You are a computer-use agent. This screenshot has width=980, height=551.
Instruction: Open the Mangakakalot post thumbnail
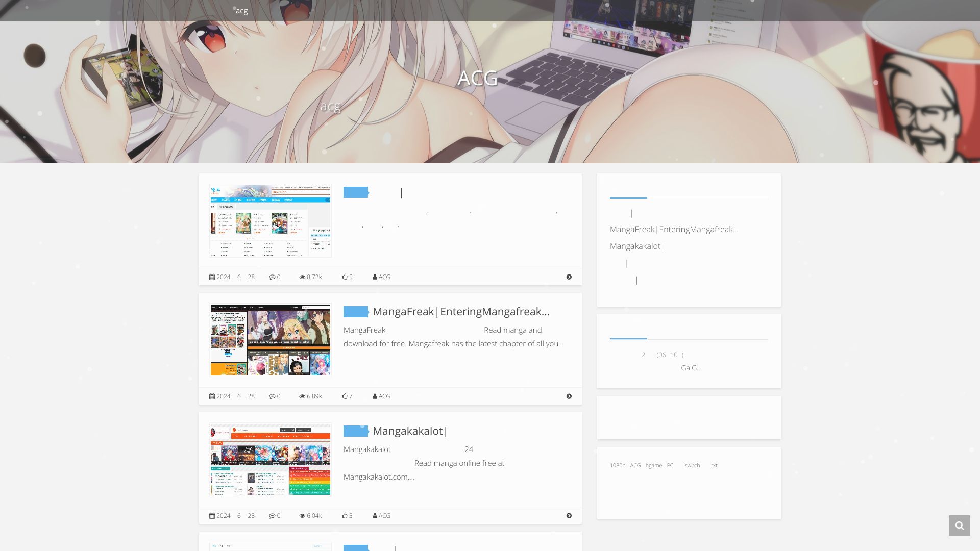[271, 460]
